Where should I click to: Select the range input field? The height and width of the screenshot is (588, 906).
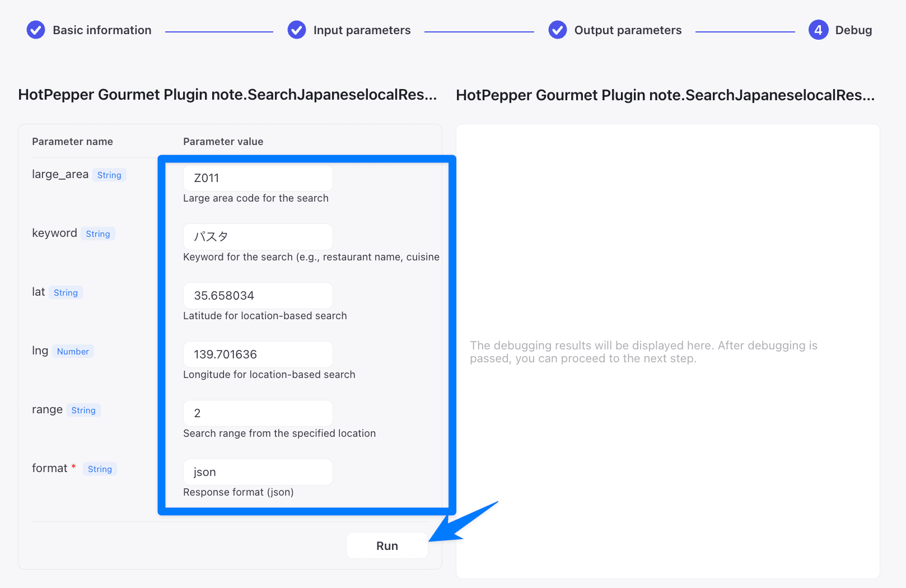click(x=258, y=413)
